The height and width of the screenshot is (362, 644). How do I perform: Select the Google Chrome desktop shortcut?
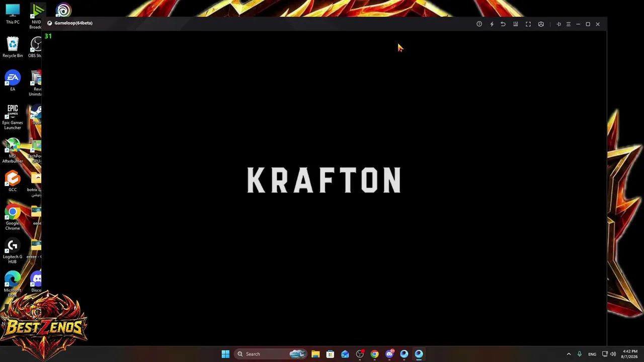coord(13,218)
